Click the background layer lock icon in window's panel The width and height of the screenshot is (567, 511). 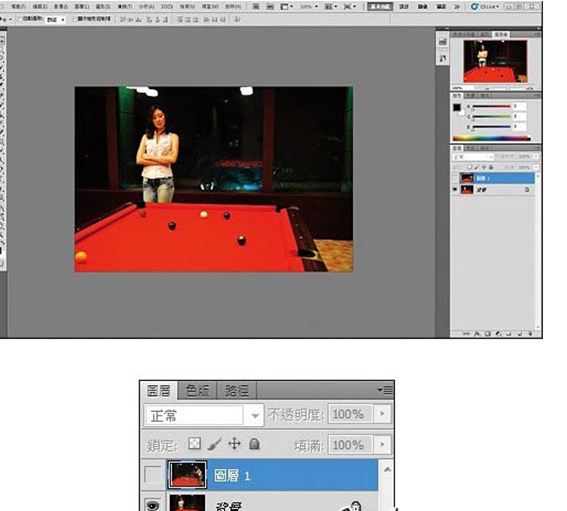526,190
